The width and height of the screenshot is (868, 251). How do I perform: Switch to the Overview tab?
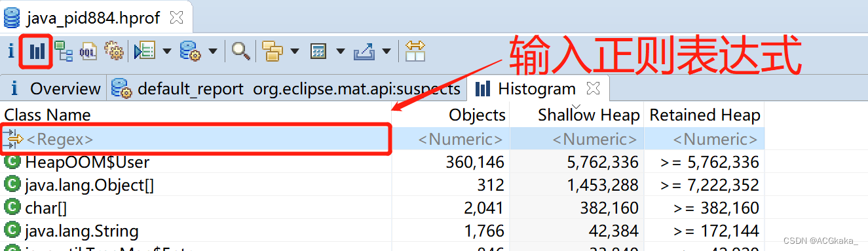click(55, 88)
